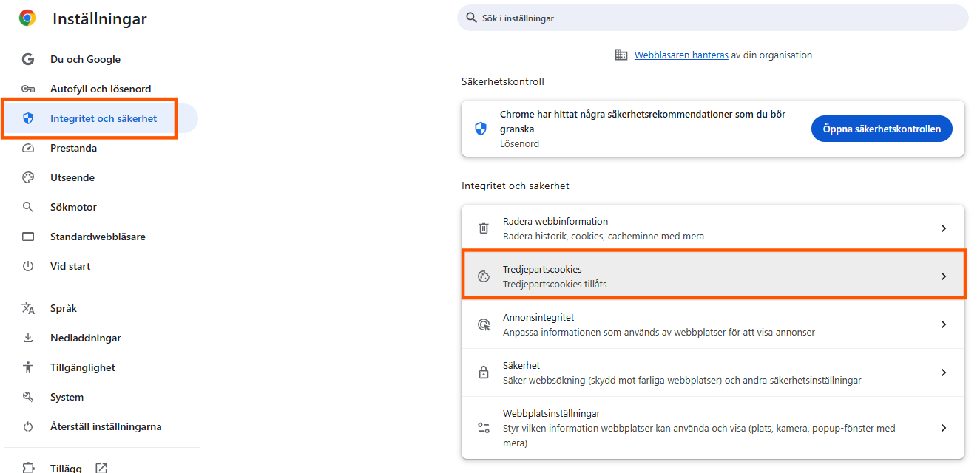Open Vid start settings from sidebar
Image resolution: width=980 pixels, height=473 pixels.
(x=70, y=266)
